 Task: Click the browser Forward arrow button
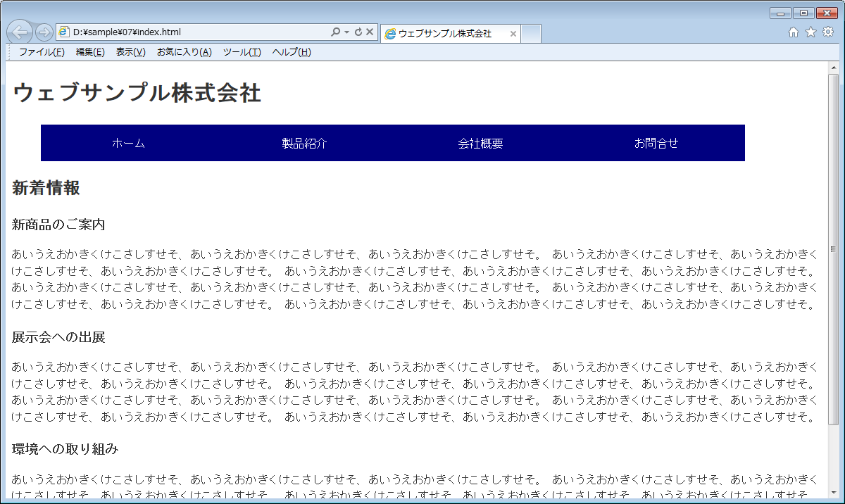(43, 32)
